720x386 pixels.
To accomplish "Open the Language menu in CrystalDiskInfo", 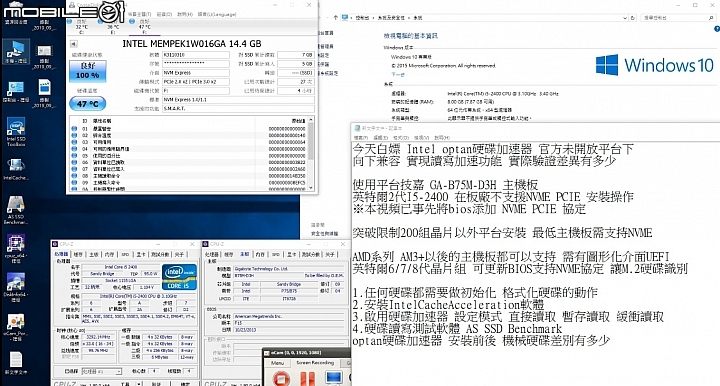I will pyautogui.click(x=217, y=14).
